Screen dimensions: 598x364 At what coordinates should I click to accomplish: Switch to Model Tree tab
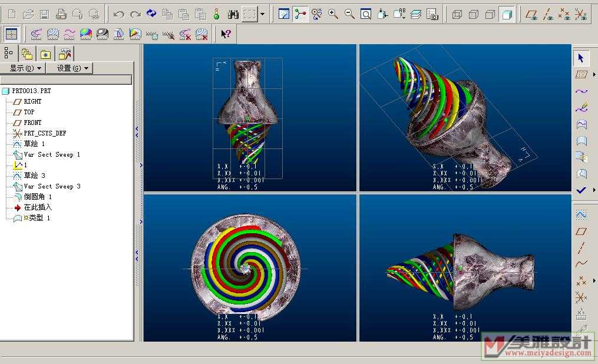[x=8, y=54]
